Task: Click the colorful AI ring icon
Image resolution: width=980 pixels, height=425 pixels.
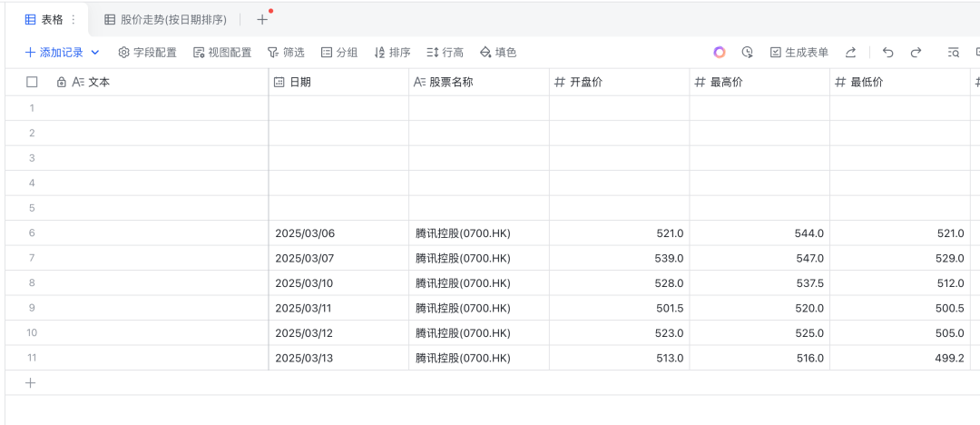Action: pos(720,53)
